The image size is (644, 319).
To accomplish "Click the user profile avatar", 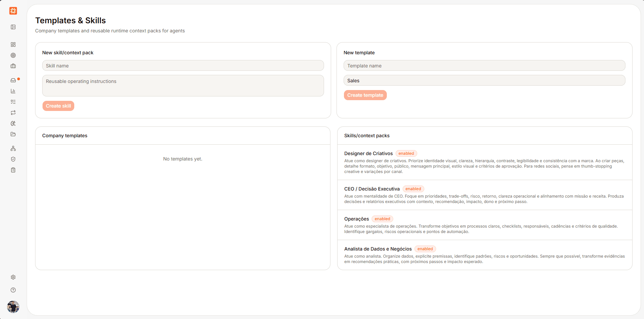I will (x=13, y=307).
